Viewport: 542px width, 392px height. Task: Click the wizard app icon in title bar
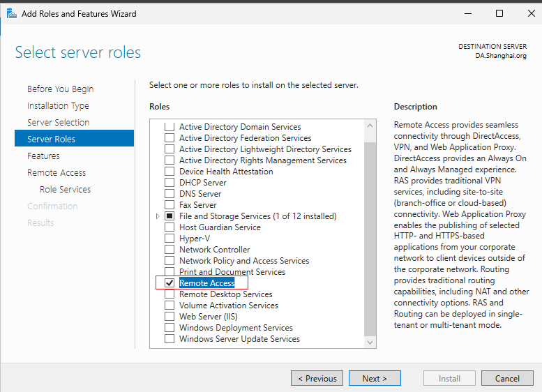[11, 14]
